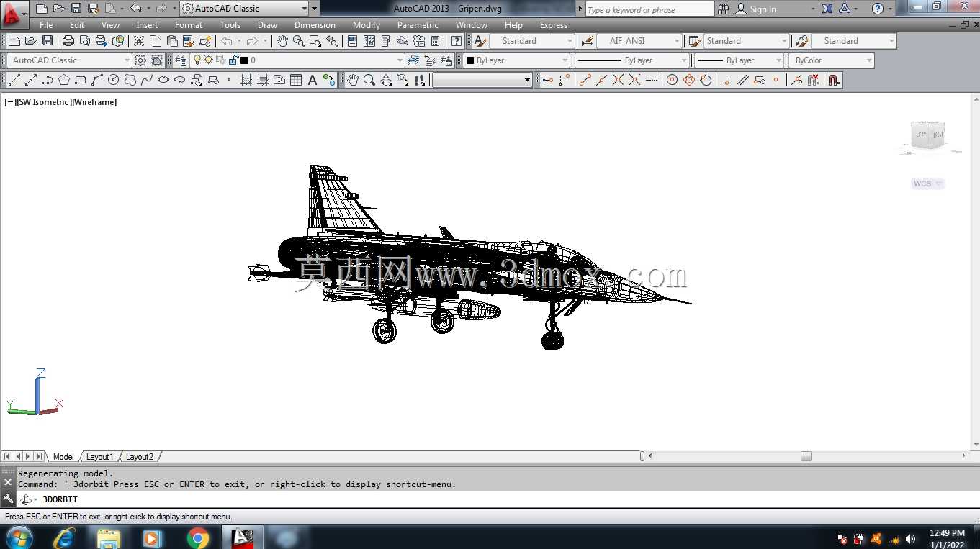Open the Parametric menu
The image size is (980, 549).
(418, 25)
